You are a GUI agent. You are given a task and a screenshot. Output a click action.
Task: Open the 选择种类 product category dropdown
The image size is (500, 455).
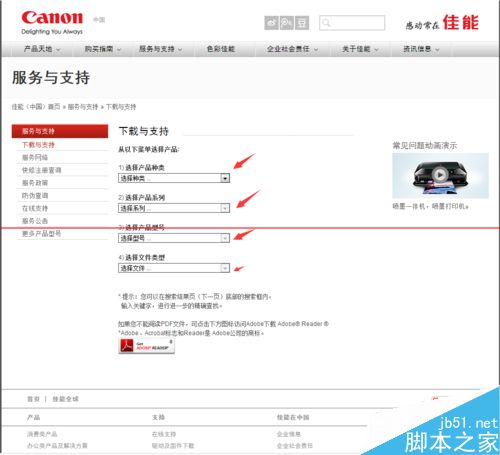coord(174,178)
